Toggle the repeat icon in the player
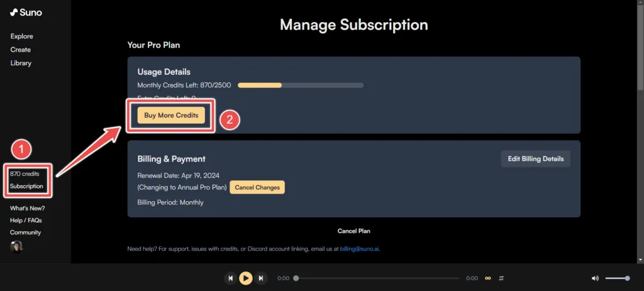644x291 pixels. pyautogui.click(x=501, y=278)
